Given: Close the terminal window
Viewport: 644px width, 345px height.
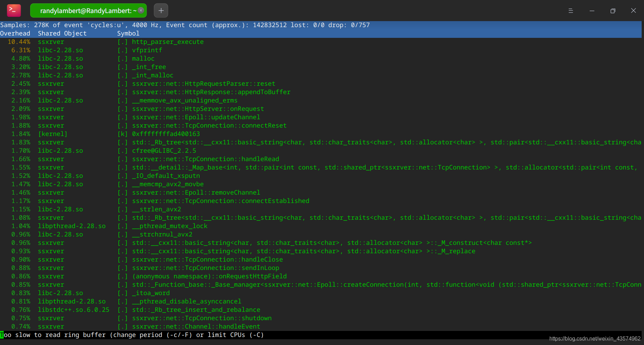Looking at the screenshot, I should pos(633,11).
